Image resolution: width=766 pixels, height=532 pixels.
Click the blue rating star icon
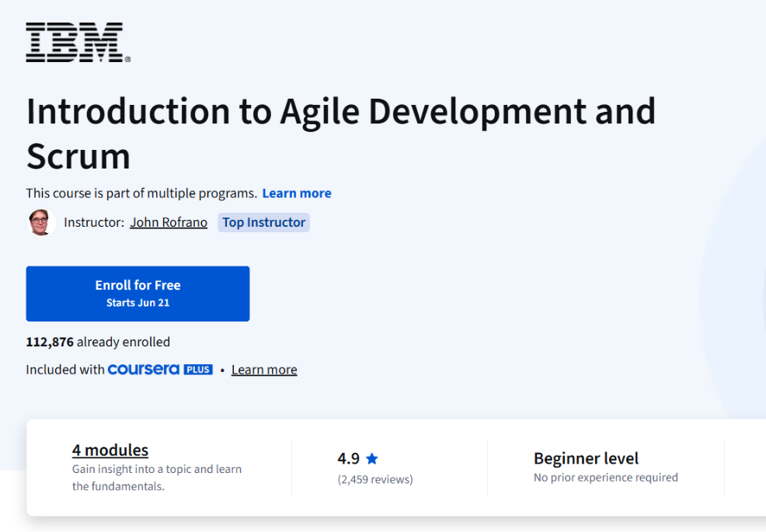[371, 458]
